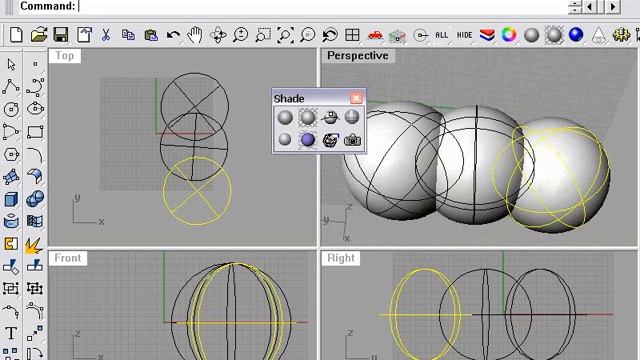The width and height of the screenshot is (640, 360).
Task: Close the Shade floating panel
Action: pos(356,98)
